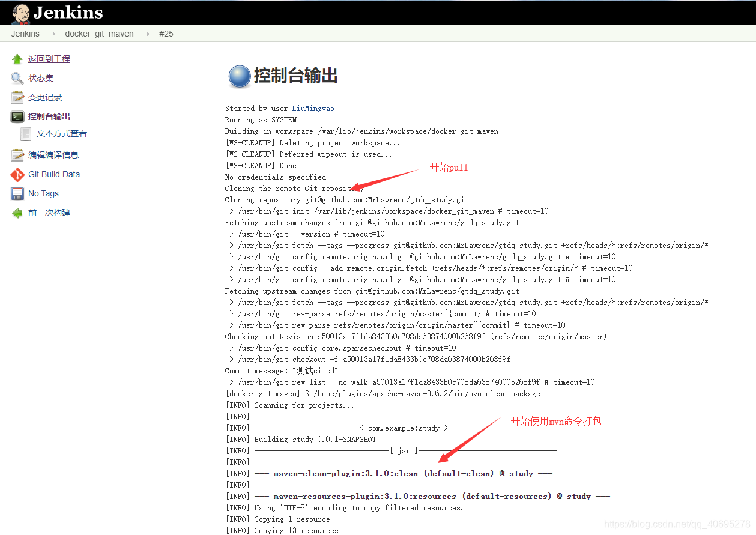The image size is (756, 535).
Task: Click 'Cloning repository git@github.com' line
Action: 347,200
